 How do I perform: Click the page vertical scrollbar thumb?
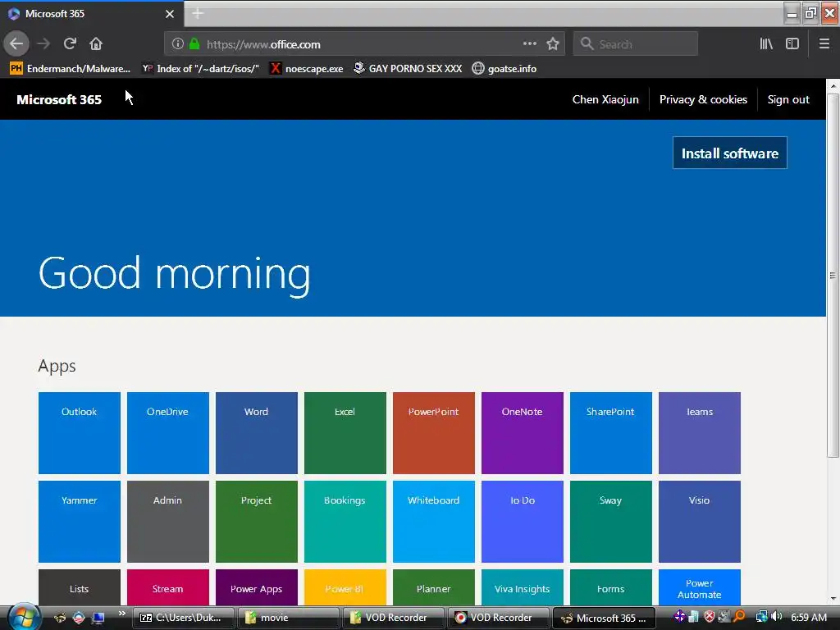(833, 276)
